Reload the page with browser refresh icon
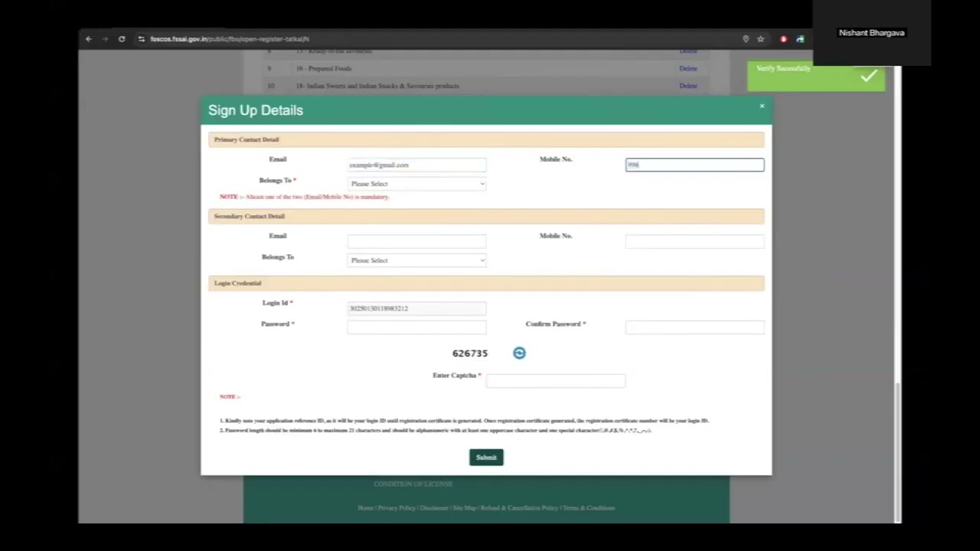This screenshot has width=980, height=551. pyautogui.click(x=122, y=39)
